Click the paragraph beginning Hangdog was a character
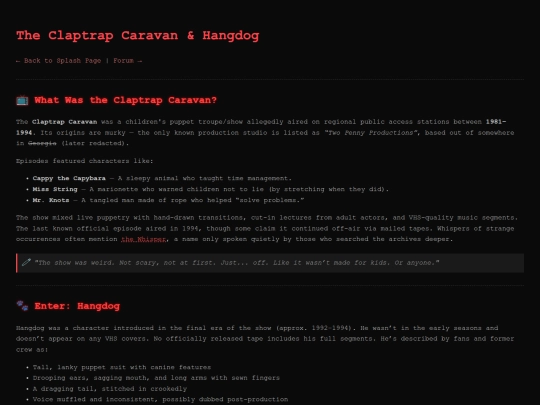This screenshot has width=540, height=405. [265, 339]
